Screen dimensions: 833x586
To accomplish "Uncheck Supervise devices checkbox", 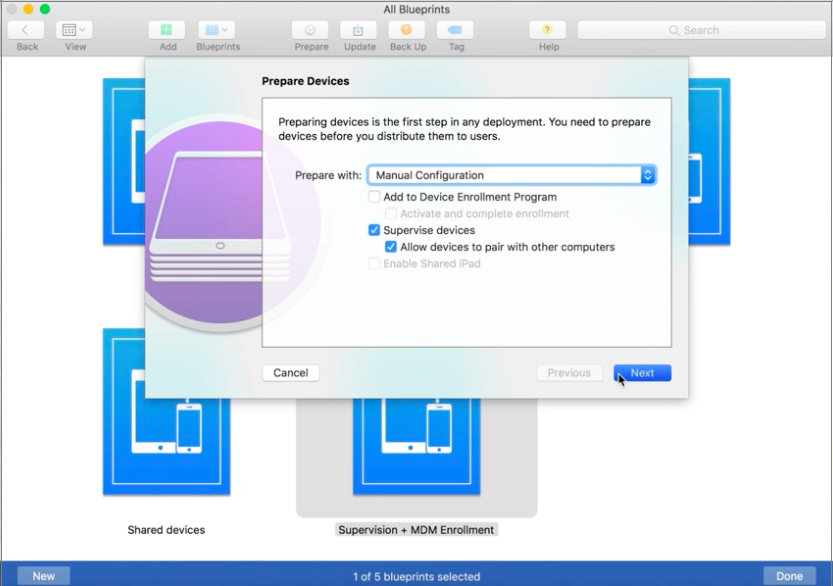I will (x=375, y=230).
